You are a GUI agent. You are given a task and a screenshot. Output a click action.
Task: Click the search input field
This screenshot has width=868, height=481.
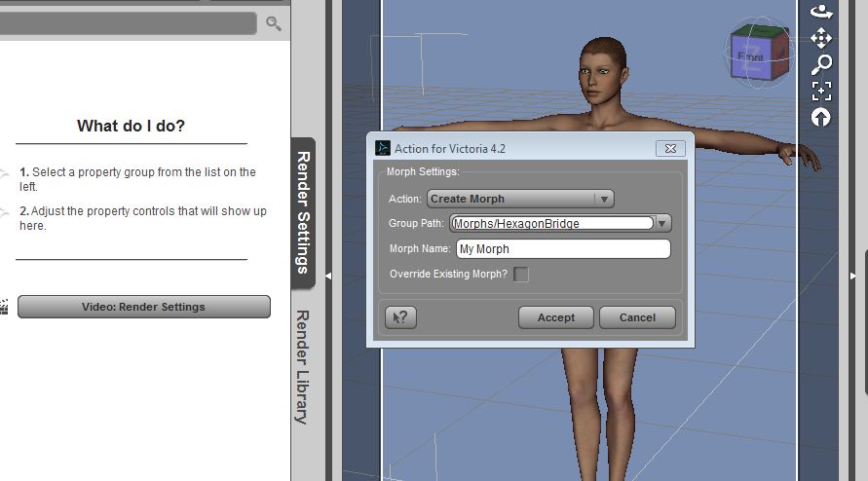tap(128, 23)
